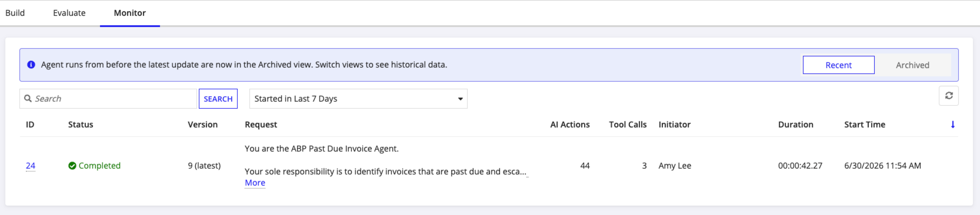The image size is (980, 215).
Task: Open the Build tab
Action: (15, 13)
